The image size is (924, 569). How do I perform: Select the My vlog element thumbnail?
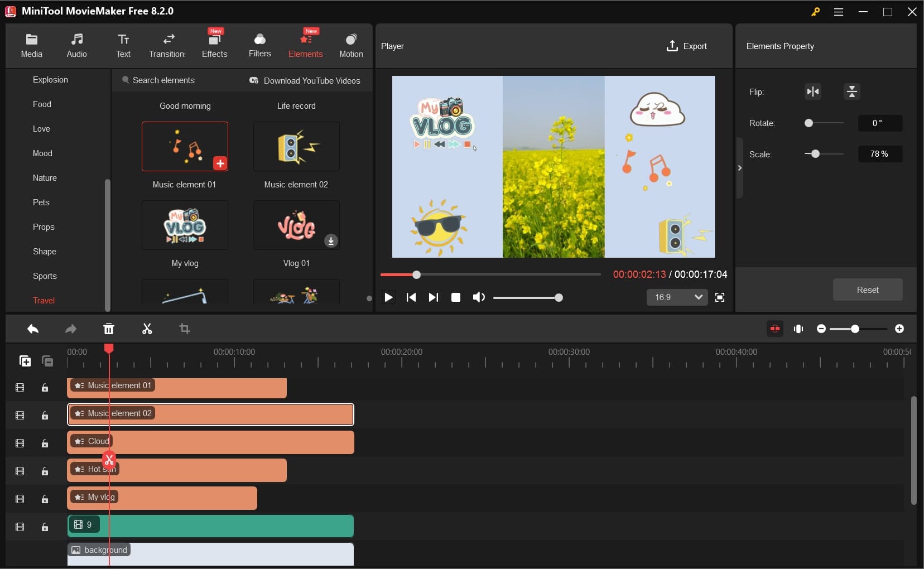coord(185,225)
